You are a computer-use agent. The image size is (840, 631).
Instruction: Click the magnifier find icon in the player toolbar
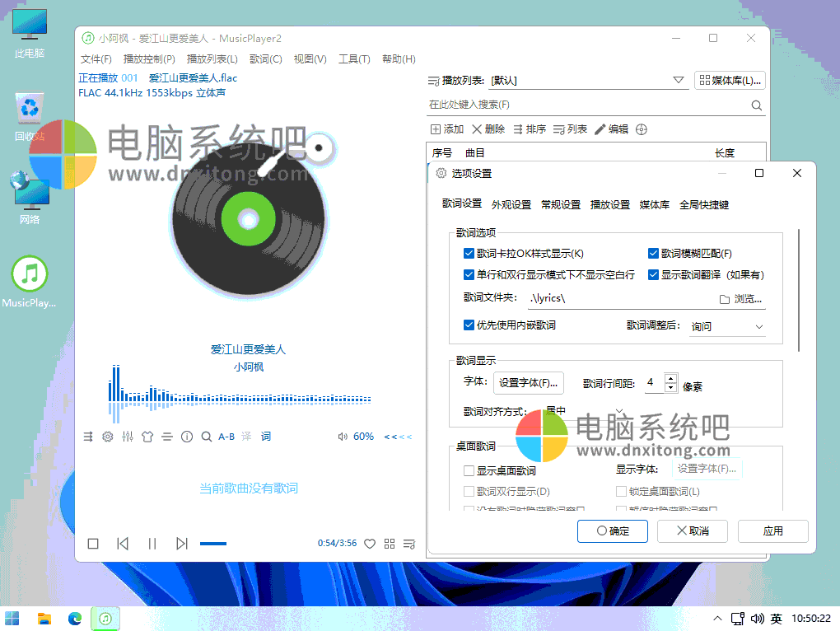tap(206, 437)
